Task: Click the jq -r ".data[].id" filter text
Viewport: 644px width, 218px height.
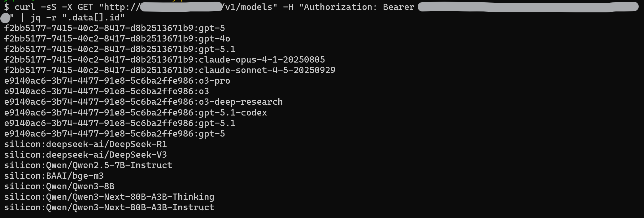Action: 77,17
